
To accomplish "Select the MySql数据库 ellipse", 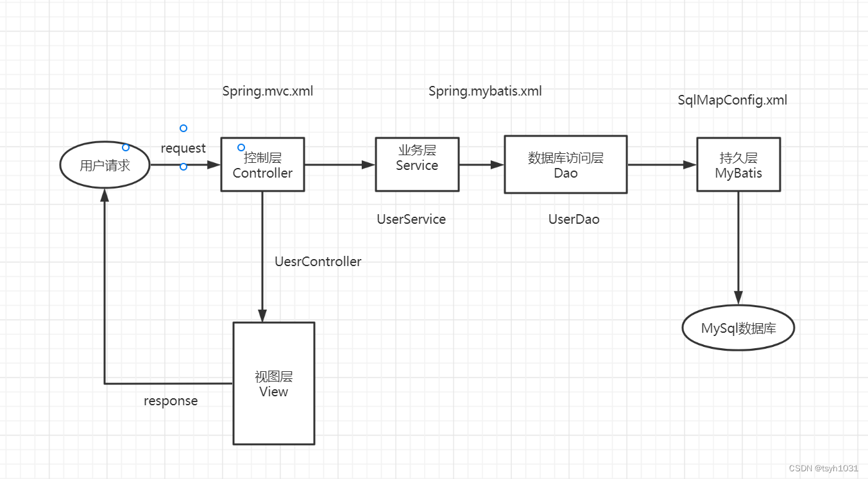I will click(738, 328).
